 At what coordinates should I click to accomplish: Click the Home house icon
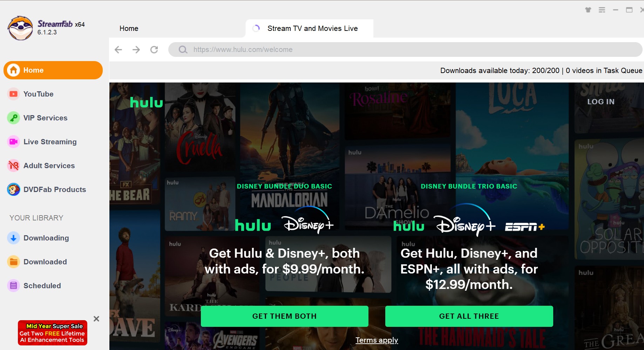click(x=13, y=70)
